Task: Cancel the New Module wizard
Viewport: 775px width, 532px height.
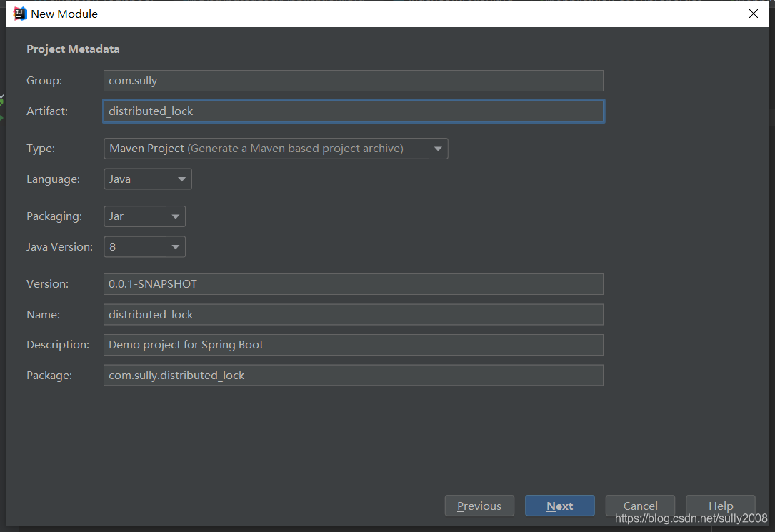Action: point(640,506)
